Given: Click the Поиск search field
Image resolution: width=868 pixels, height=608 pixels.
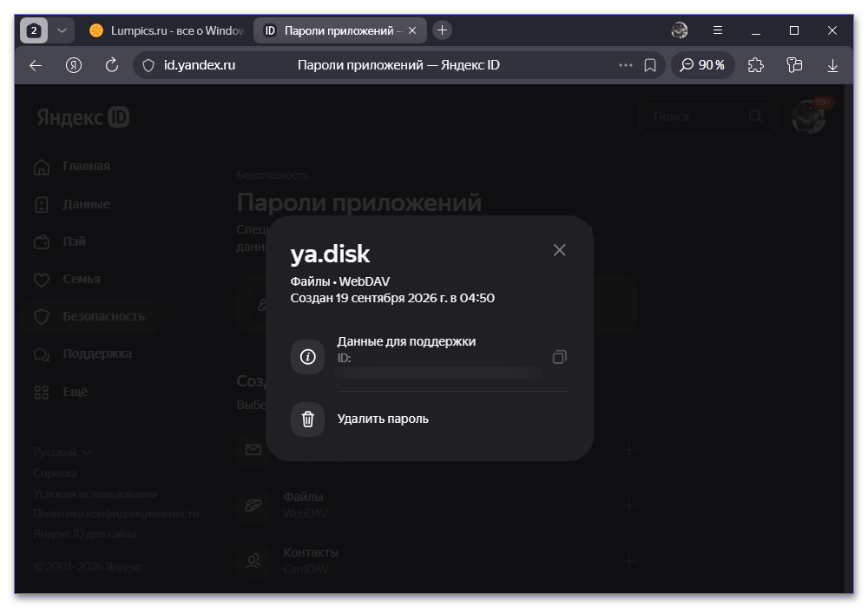Looking at the screenshot, I should [708, 117].
